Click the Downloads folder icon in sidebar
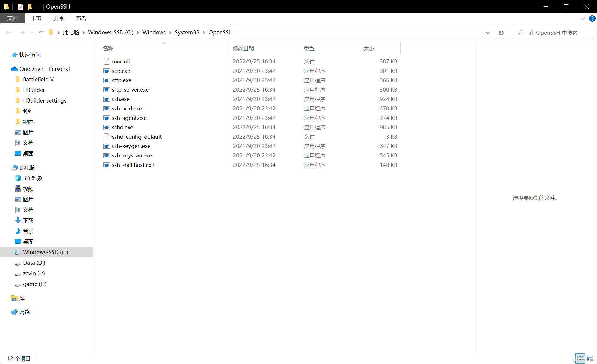This screenshot has height=364, width=597. [18, 220]
